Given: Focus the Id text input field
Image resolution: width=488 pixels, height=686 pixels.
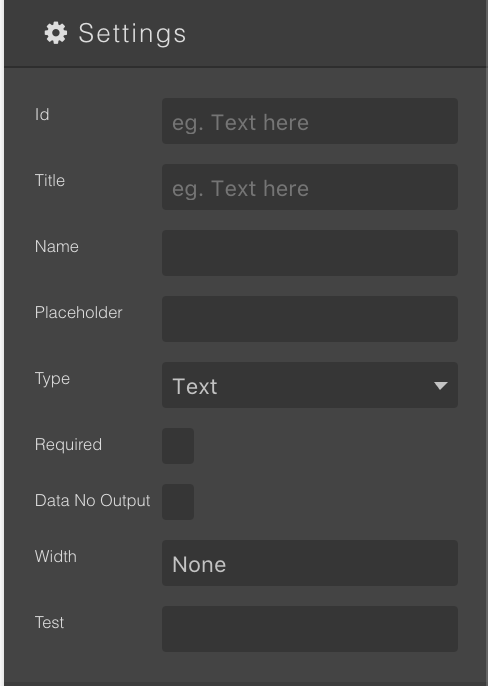Looking at the screenshot, I should (x=310, y=121).
